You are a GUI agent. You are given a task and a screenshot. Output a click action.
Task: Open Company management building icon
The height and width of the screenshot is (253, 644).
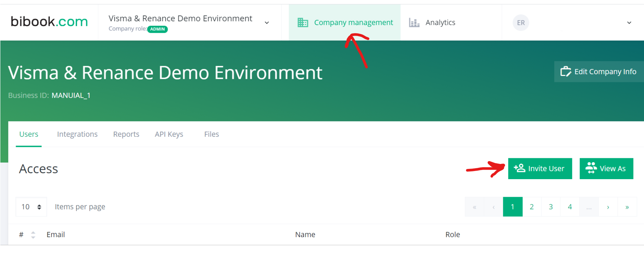click(x=303, y=23)
